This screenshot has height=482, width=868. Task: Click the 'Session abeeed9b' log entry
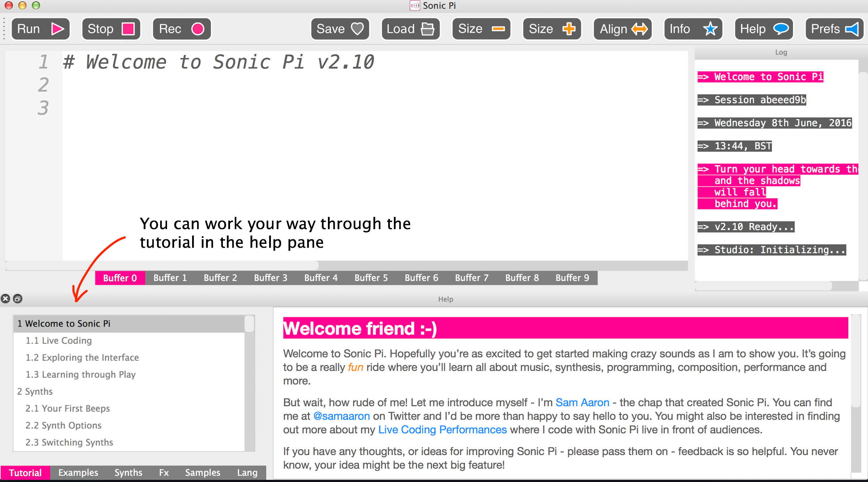pos(752,100)
